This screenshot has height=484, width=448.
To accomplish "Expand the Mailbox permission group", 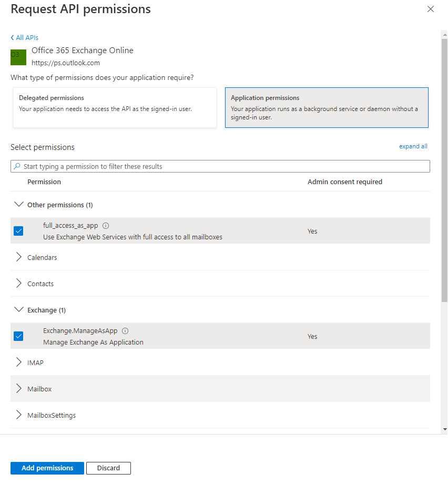I will [19, 389].
